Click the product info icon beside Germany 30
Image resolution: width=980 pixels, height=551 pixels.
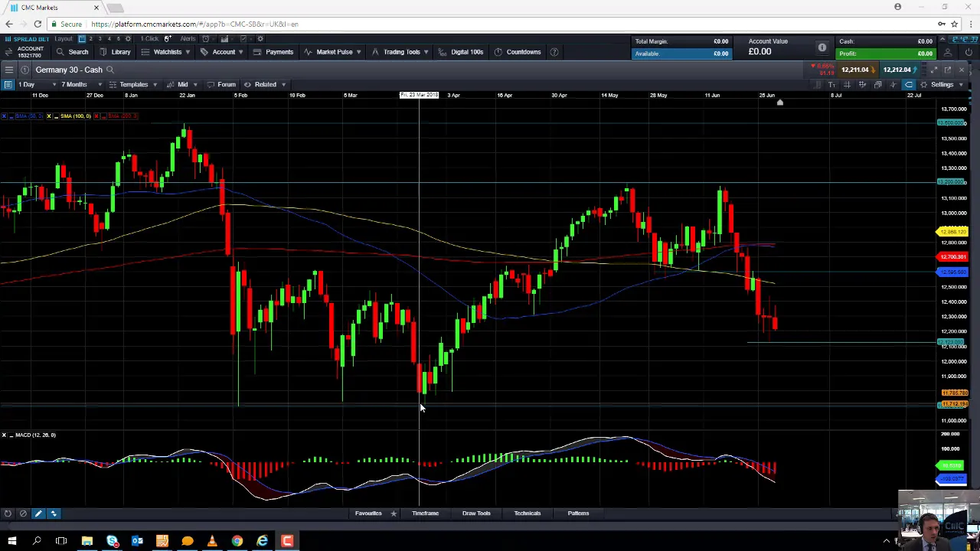click(x=24, y=70)
